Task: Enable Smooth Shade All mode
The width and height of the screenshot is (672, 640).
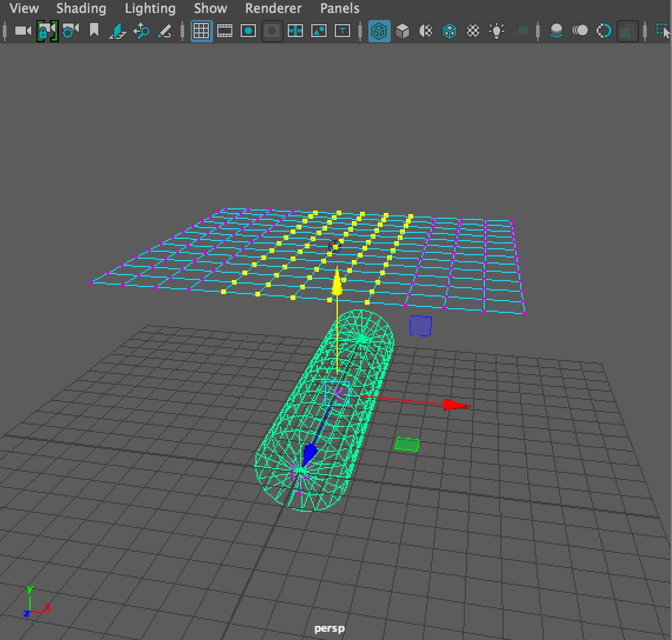Action: tap(402, 31)
